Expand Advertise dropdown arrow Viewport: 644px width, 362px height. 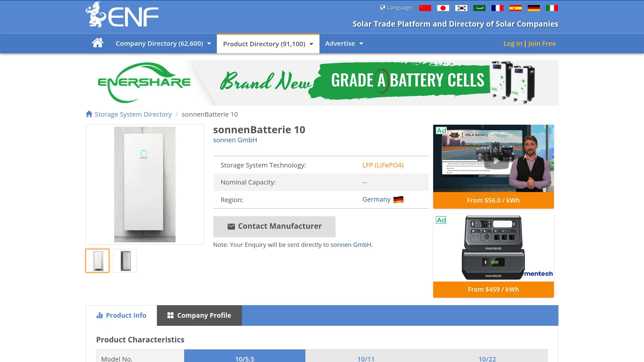pos(361,44)
